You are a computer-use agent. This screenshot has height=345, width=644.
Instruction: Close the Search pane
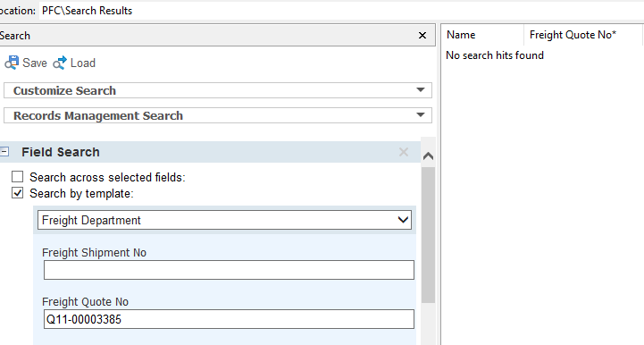pos(422,36)
